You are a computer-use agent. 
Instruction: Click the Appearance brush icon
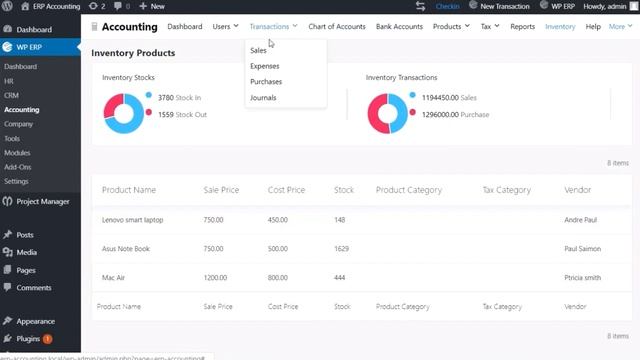tap(7, 321)
